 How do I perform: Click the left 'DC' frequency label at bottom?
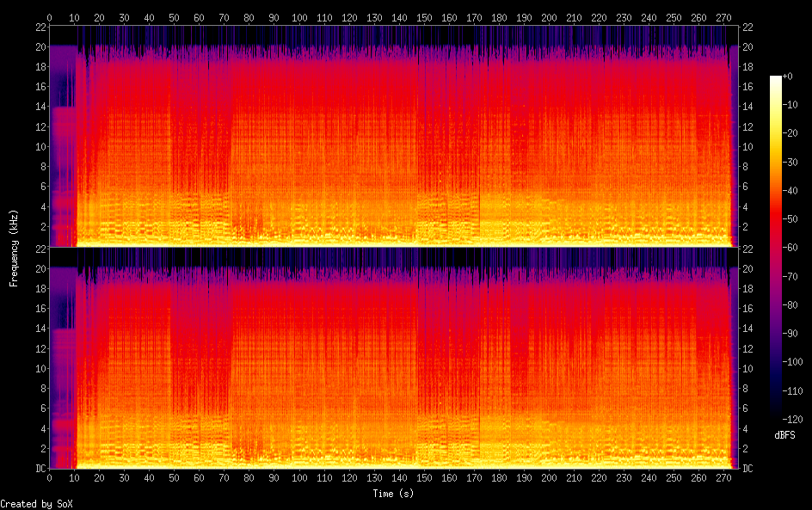(39, 469)
